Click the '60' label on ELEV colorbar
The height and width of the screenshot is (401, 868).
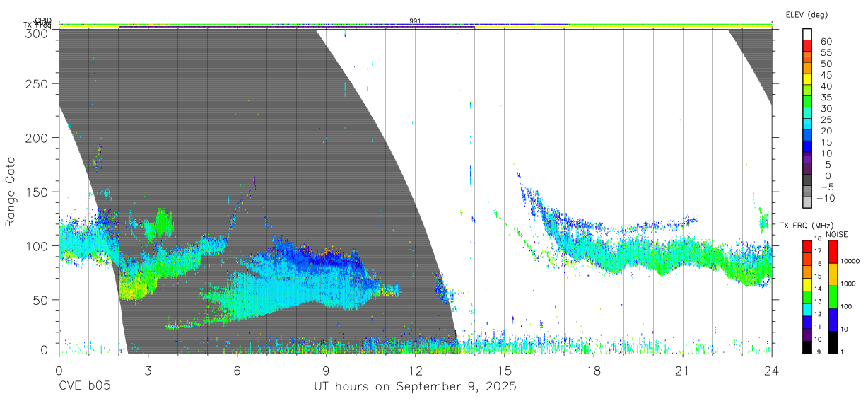point(826,41)
